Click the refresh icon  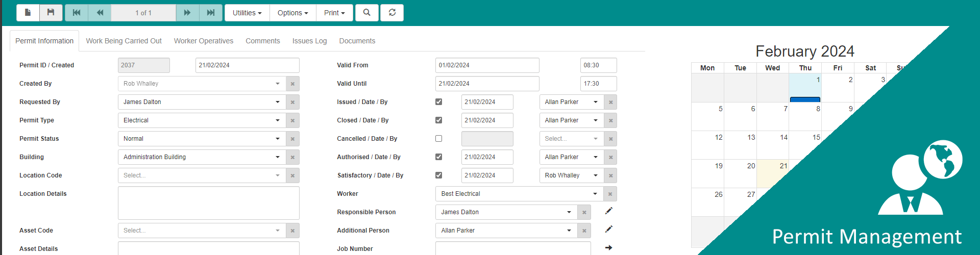392,13
